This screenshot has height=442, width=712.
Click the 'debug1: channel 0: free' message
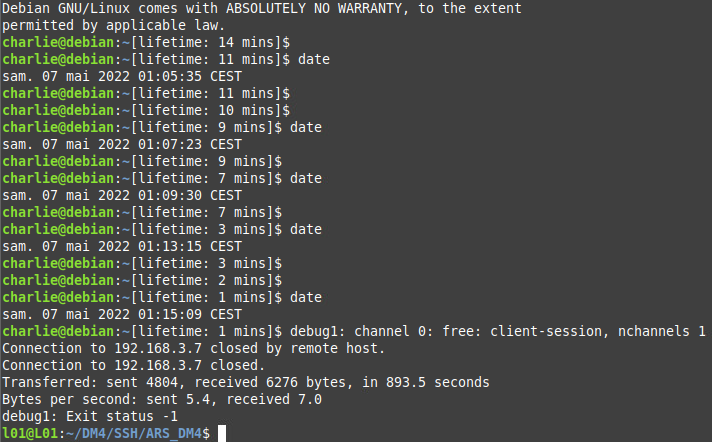[498, 331]
